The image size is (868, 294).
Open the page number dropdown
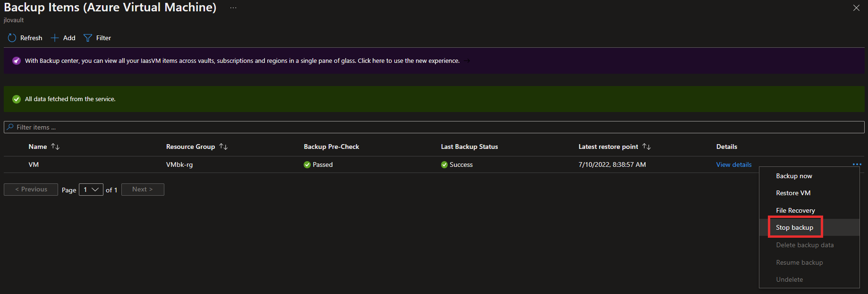pyautogui.click(x=91, y=190)
